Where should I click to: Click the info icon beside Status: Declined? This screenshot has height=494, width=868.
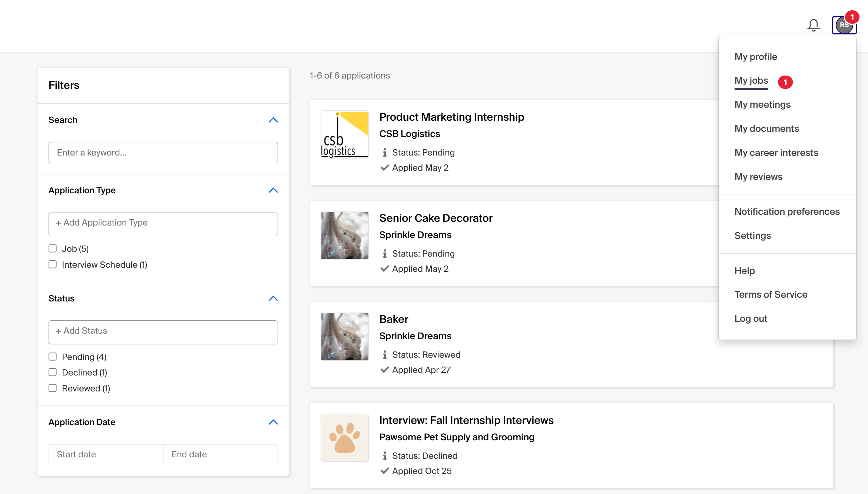point(385,456)
